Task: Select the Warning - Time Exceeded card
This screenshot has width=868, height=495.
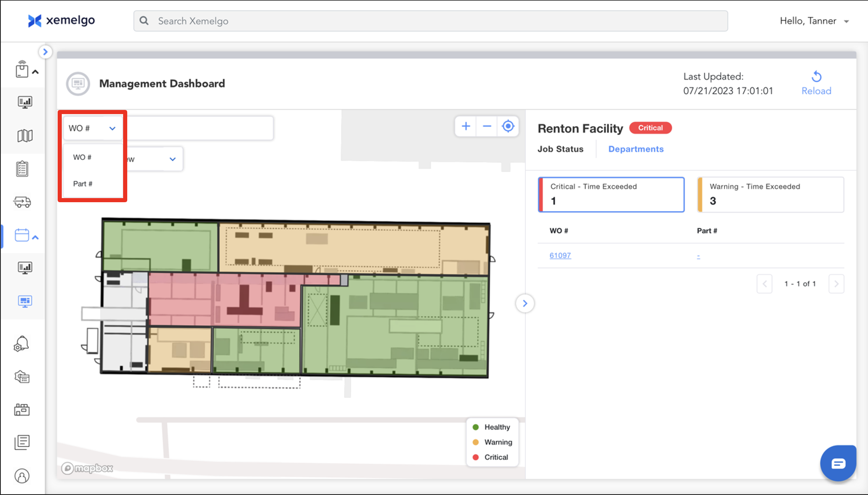Action: [770, 194]
